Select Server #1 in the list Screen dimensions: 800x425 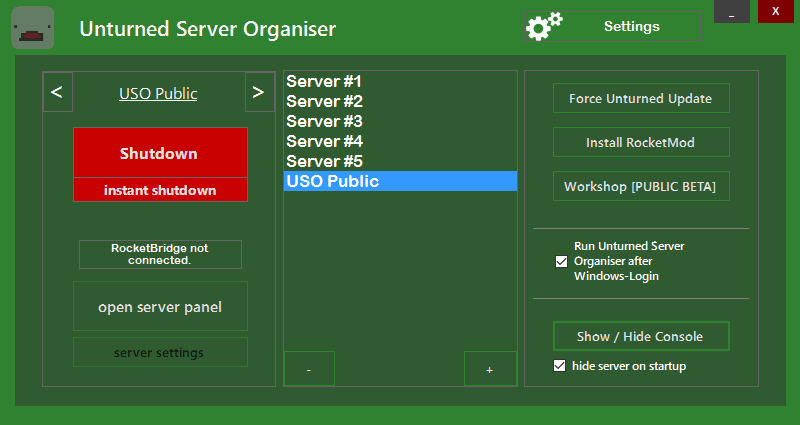pos(400,81)
